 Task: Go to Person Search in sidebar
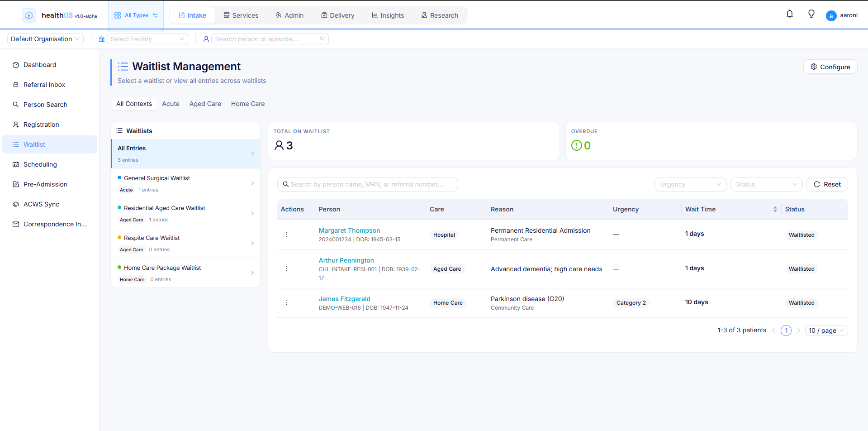[50, 105]
